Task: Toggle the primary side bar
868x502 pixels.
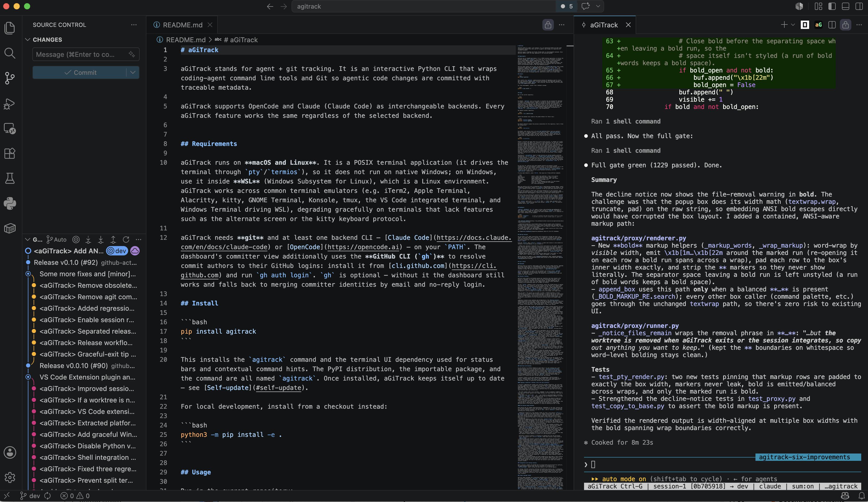Action: tap(832, 6)
